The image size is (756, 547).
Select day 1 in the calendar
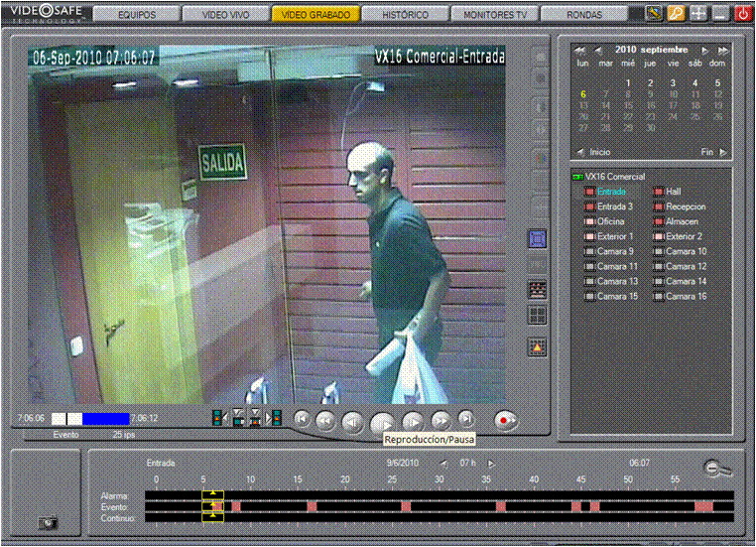point(628,83)
